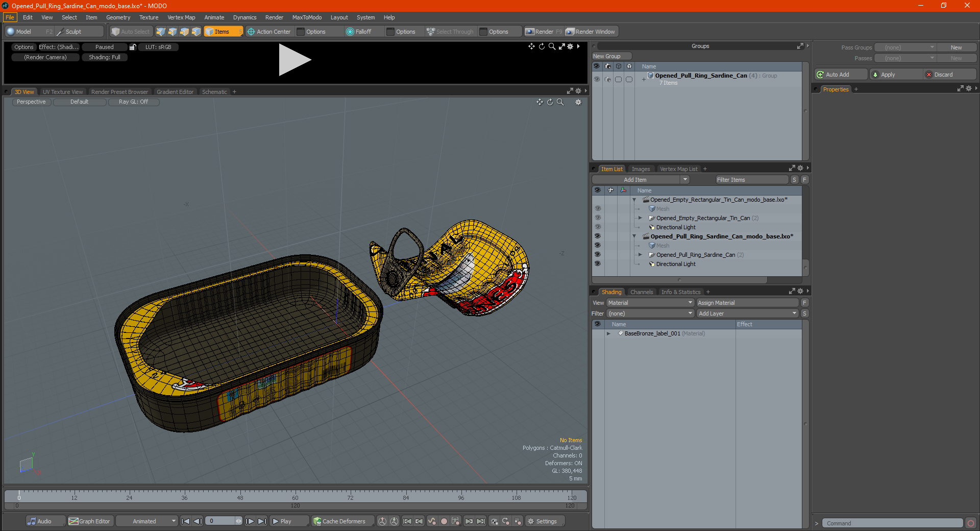Select Vertices selection mode icon
The width and height of the screenshot is (980, 531).
(x=161, y=32)
